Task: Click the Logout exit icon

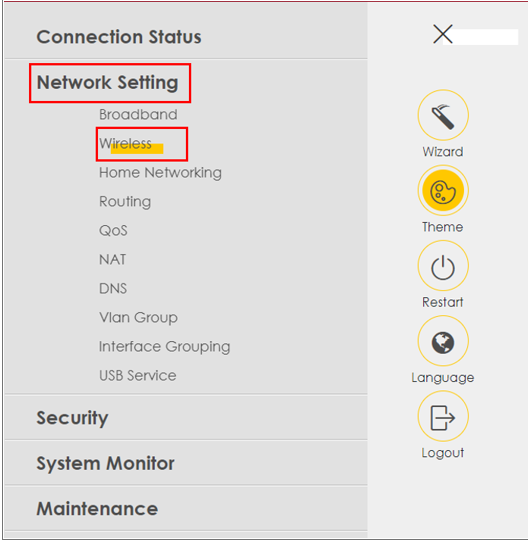Action: (443, 416)
